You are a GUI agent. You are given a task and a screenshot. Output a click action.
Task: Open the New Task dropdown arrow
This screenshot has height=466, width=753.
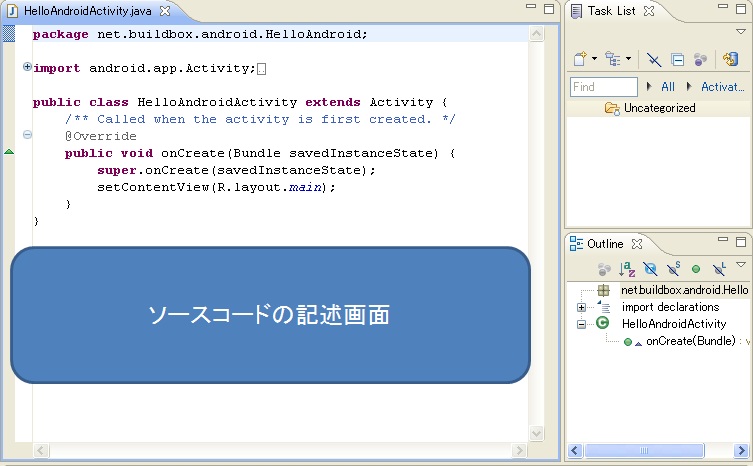594,59
